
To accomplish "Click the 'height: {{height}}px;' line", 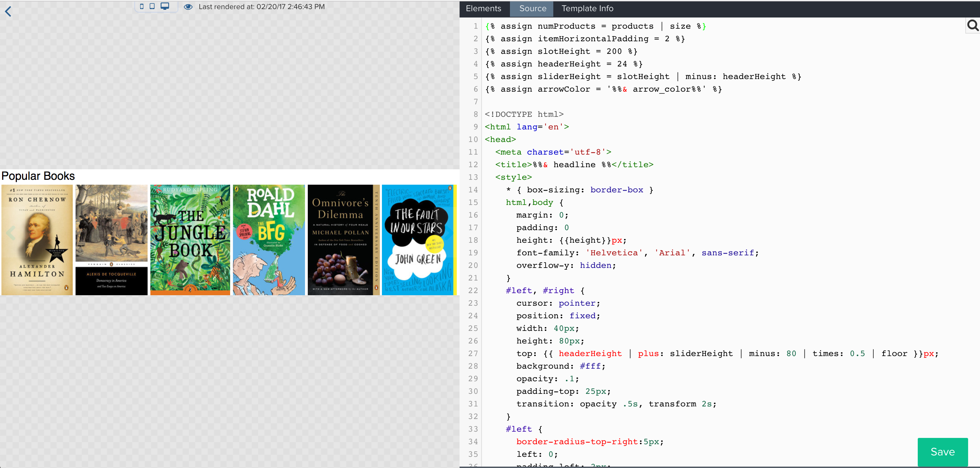I will pyautogui.click(x=571, y=240).
